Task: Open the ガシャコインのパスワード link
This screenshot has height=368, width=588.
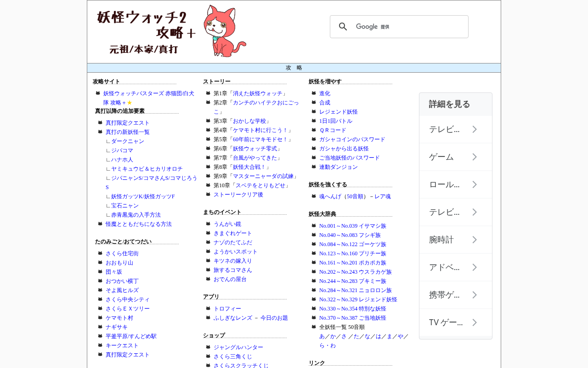Action: [352, 139]
